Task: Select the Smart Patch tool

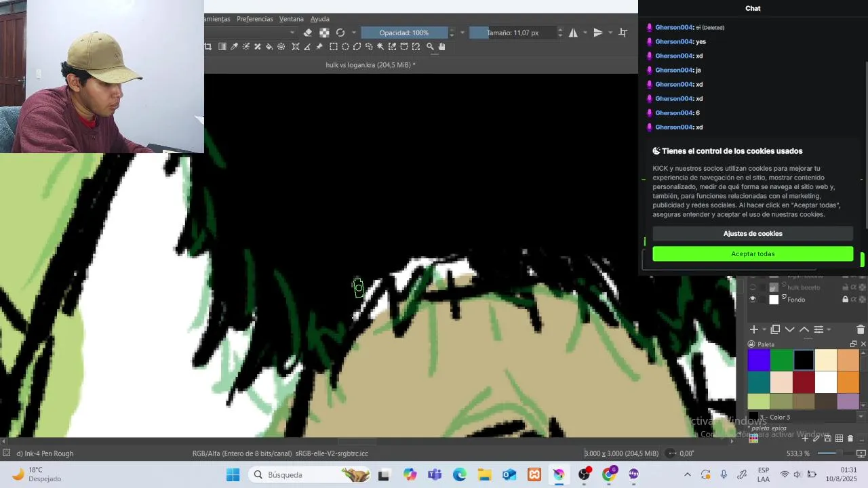Action: coord(258,47)
